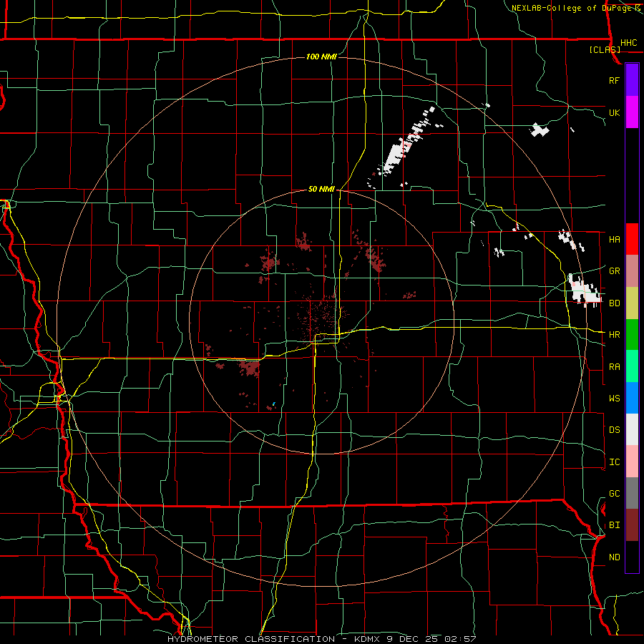
Task: Select the HR green legend swatch
Action: pyautogui.click(x=632, y=334)
